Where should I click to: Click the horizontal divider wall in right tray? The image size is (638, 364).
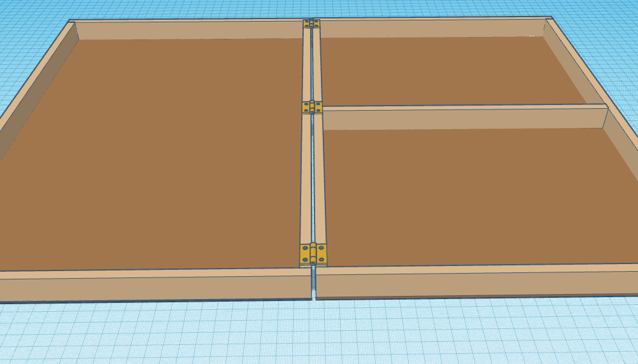465,118
